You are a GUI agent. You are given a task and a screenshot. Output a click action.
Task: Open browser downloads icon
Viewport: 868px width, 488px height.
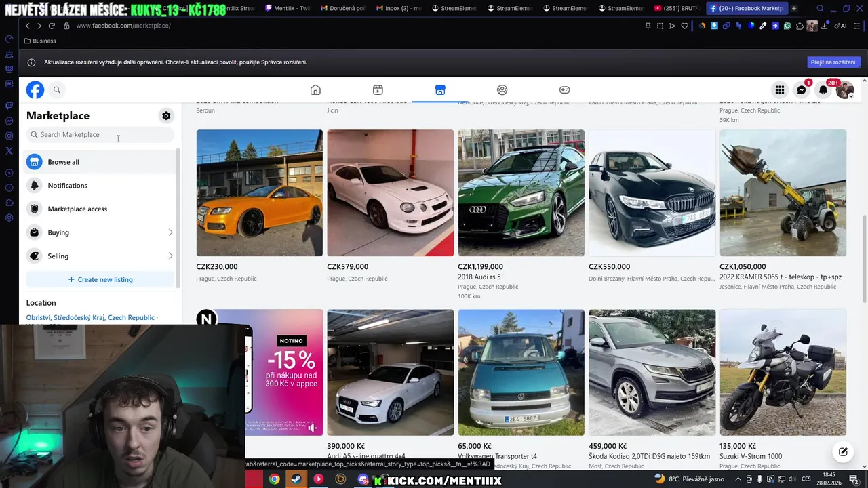coord(825,26)
